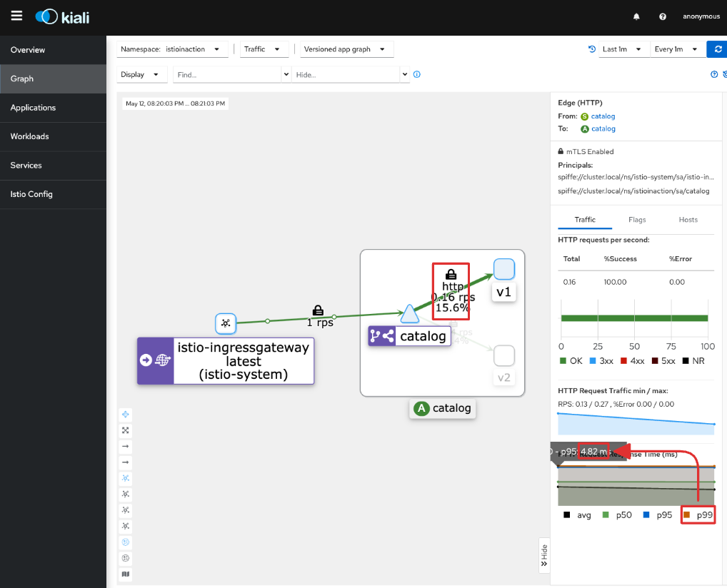
Task: Open the notifications bell
Action: 636,16
